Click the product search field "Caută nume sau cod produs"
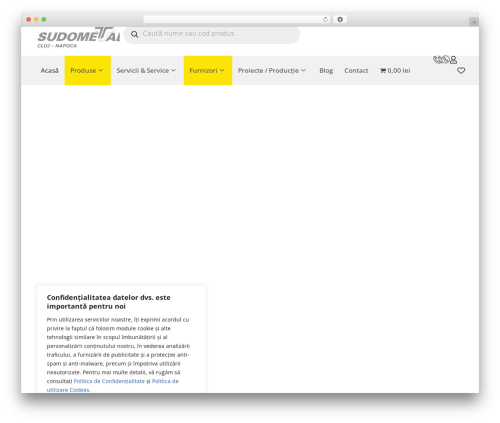Image resolution: width=500 pixels, height=423 pixels. click(x=212, y=34)
